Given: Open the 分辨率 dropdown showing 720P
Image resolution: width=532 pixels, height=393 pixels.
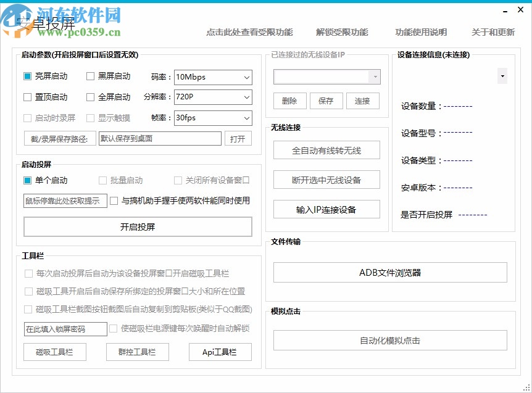Looking at the screenshot, I should click(x=245, y=97).
